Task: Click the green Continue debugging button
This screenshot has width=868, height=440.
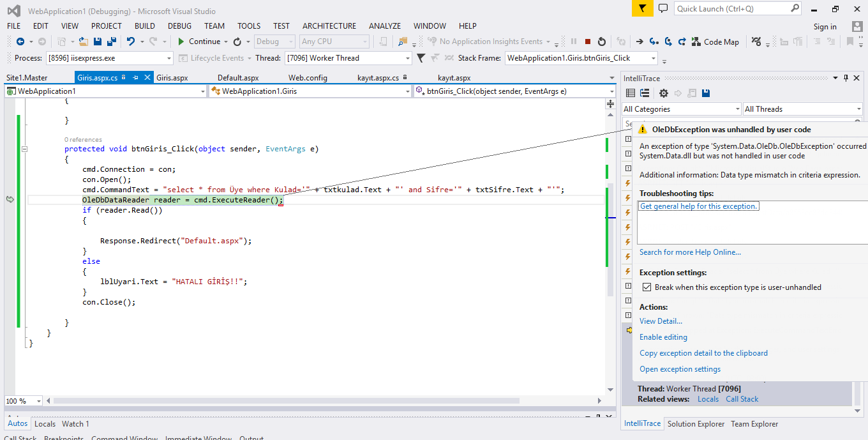Action: click(198, 42)
